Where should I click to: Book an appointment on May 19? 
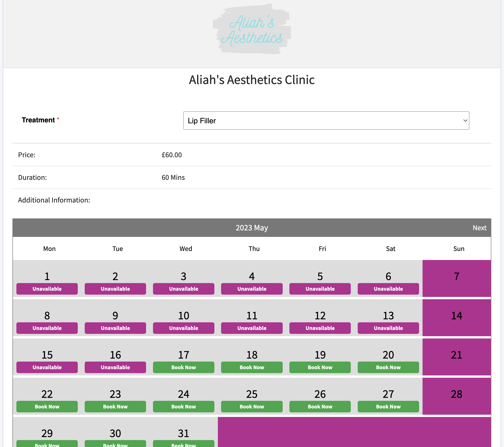click(320, 367)
